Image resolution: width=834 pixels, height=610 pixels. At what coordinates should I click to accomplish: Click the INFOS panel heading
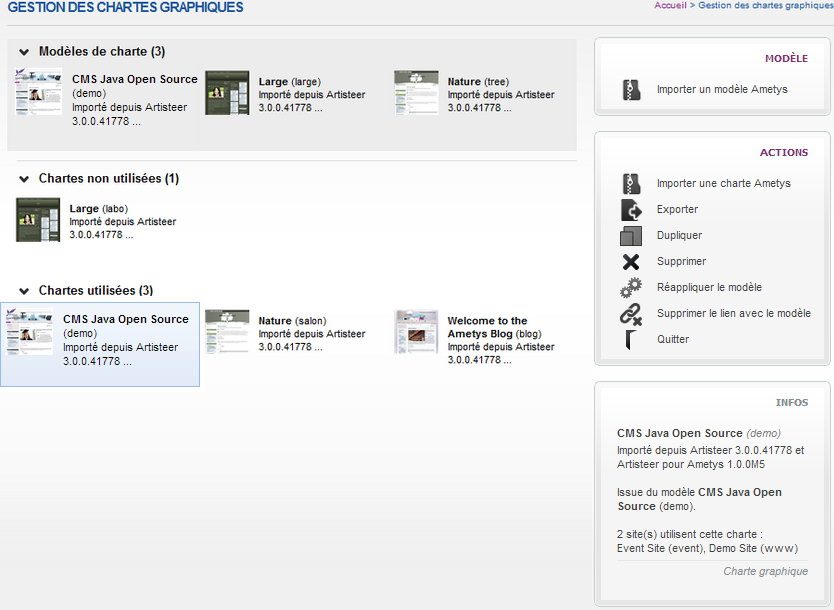[792, 403]
